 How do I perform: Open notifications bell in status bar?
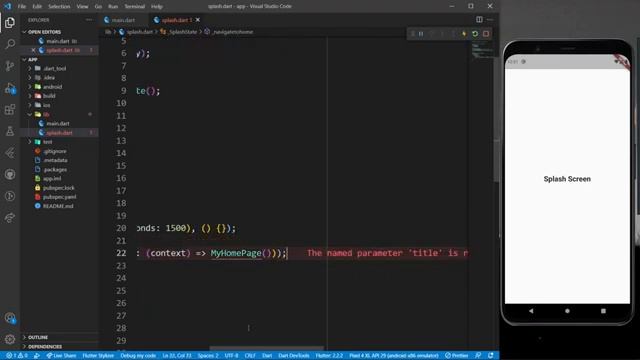click(491, 356)
